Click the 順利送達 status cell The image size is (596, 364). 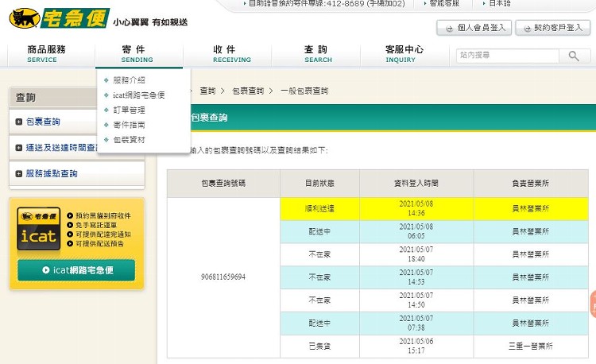pos(319,208)
